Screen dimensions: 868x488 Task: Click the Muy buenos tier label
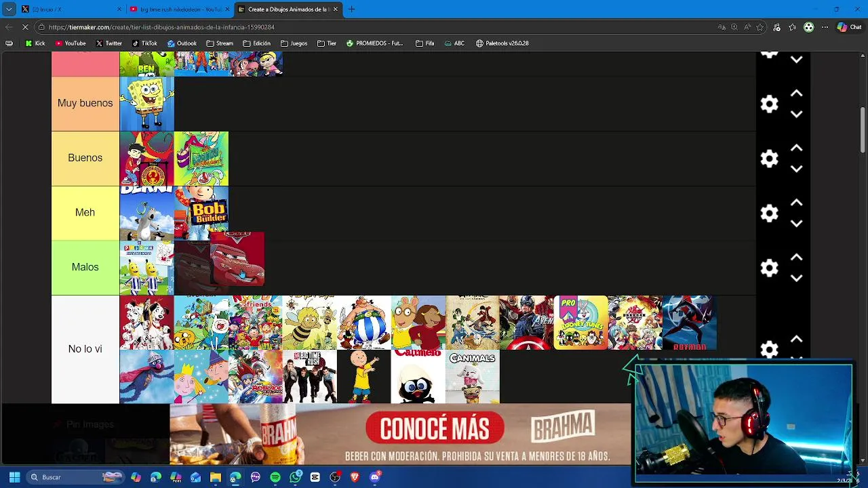point(85,103)
